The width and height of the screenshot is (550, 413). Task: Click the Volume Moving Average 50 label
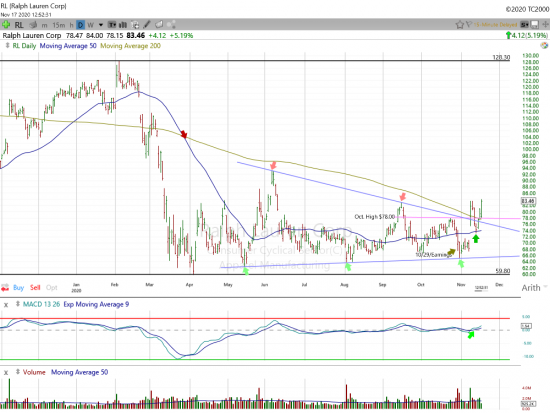click(x=80, y=372)
